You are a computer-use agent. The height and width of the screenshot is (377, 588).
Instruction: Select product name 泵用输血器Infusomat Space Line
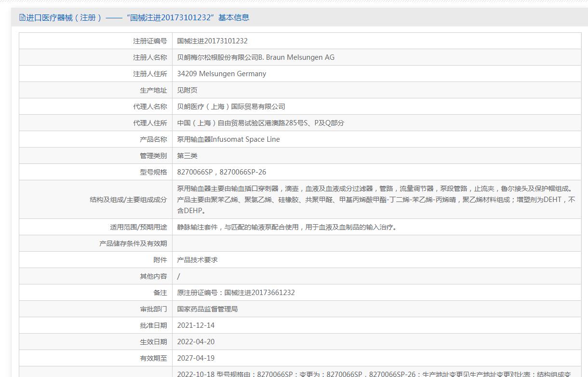(228, 139)
